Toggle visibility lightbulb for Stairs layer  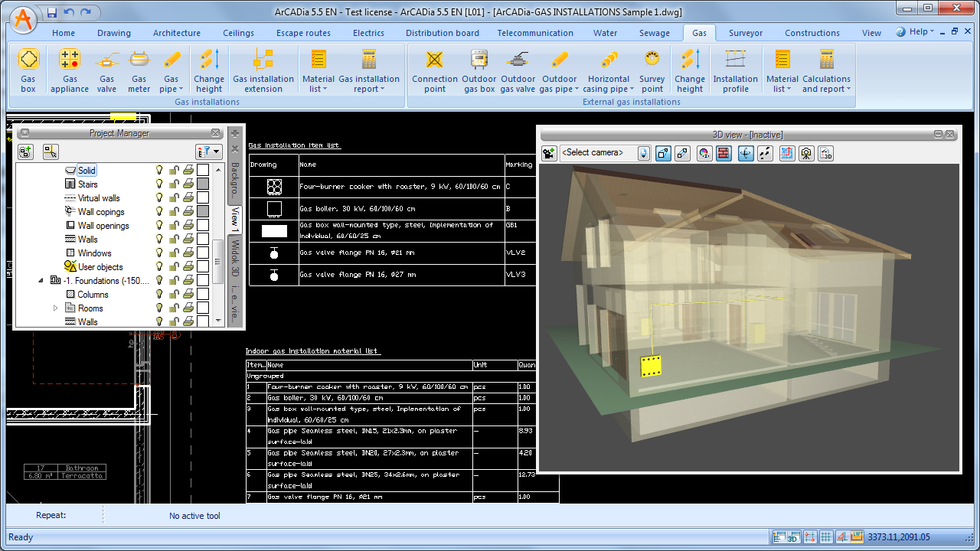160,184
